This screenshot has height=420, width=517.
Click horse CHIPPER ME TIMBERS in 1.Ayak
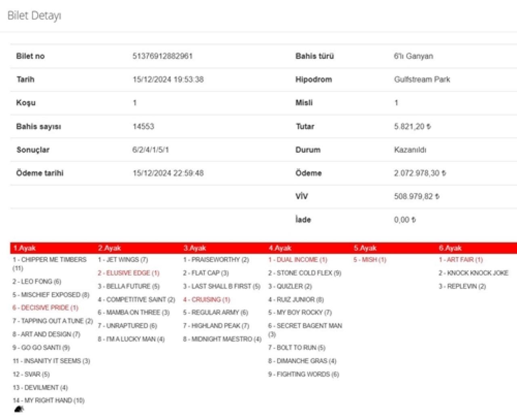tap(50, 260)
